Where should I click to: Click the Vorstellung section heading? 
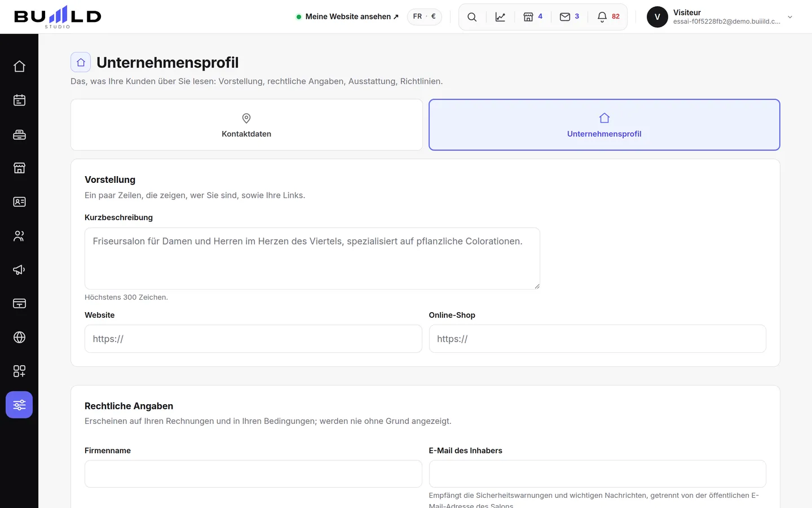[x=110, y=179]
